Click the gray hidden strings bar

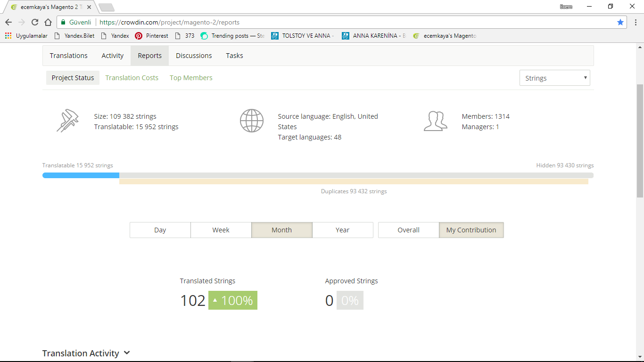tap(356, 175)
